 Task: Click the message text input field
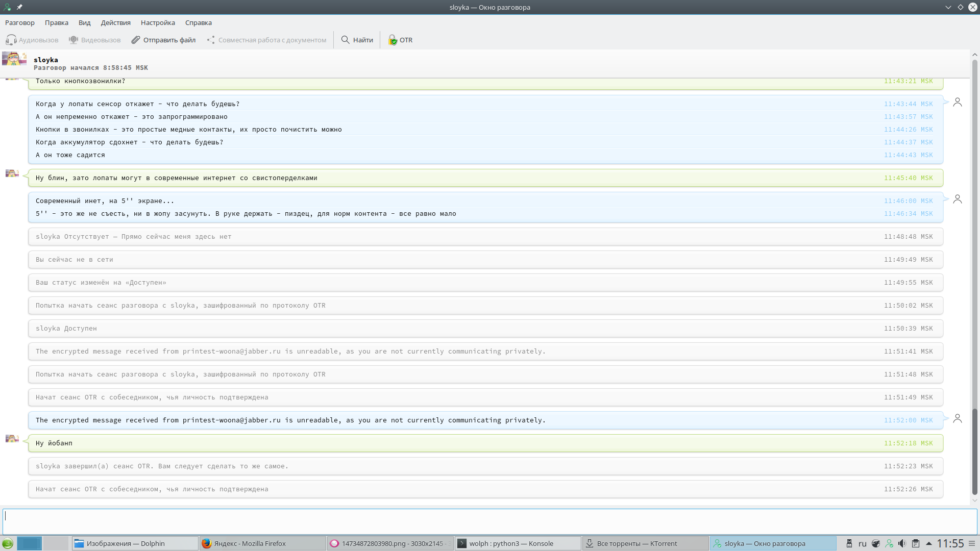click(489, 521)
